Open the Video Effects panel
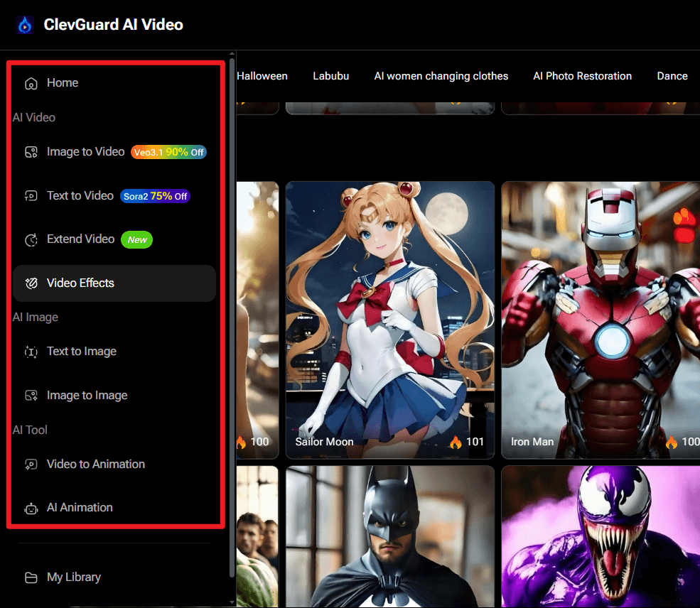Image resolution: width=700 pixels, height=608 pixels. click(x=80, y=283)
